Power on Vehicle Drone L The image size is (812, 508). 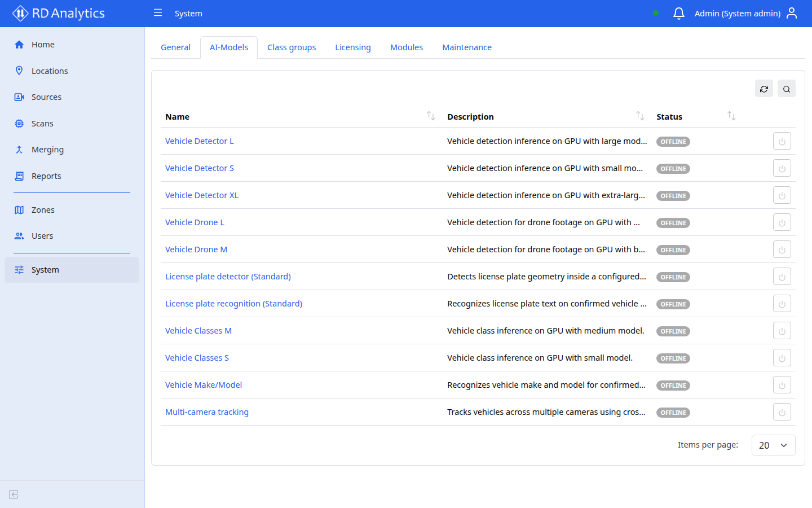[x=782, y=222]
